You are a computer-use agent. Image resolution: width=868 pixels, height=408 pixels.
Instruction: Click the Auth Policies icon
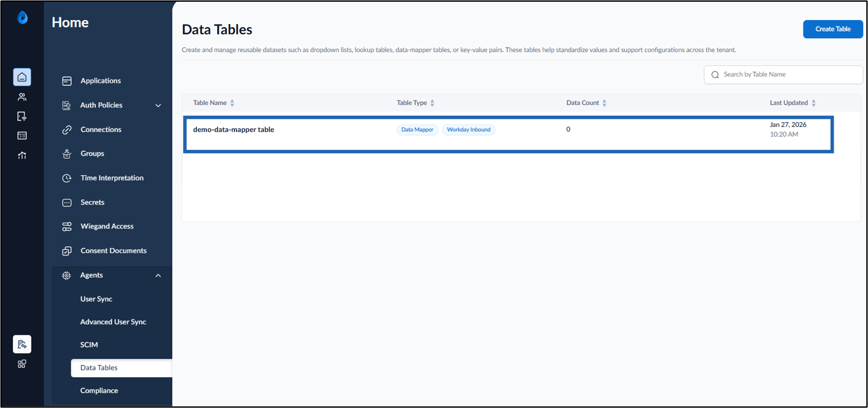(x=67, y=105)
